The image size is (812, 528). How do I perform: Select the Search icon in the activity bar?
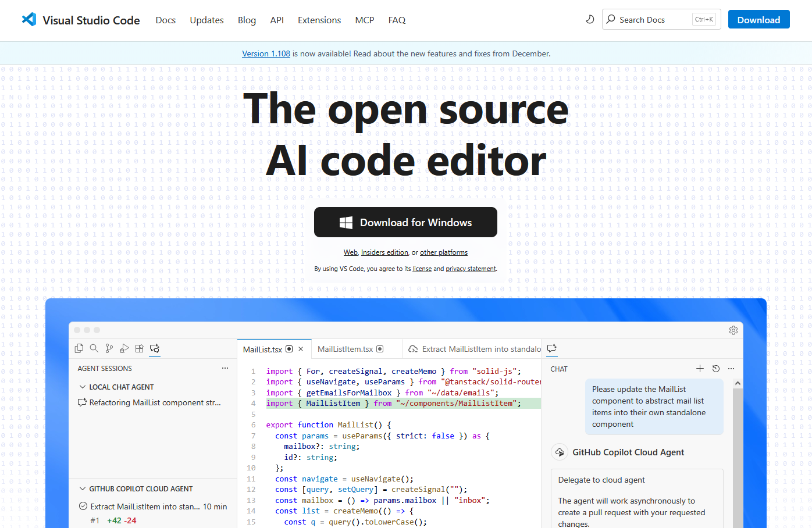click(94, 348)
